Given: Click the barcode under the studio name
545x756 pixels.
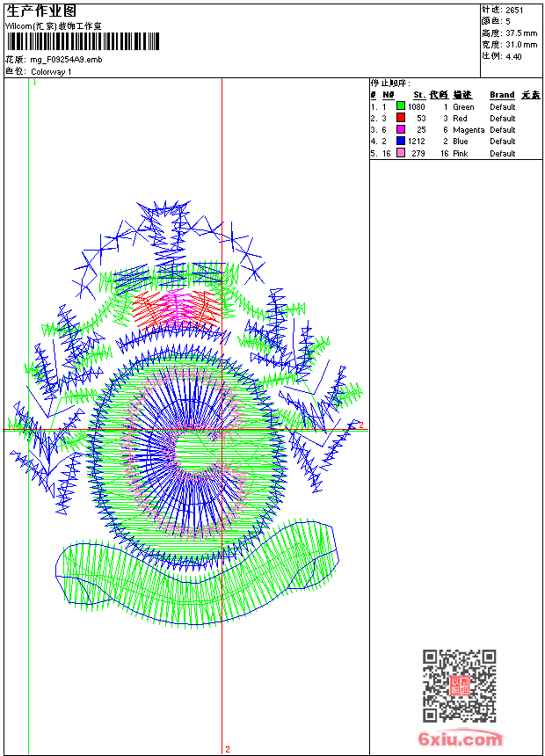Looking at the screenshot, I should (83, 41).
